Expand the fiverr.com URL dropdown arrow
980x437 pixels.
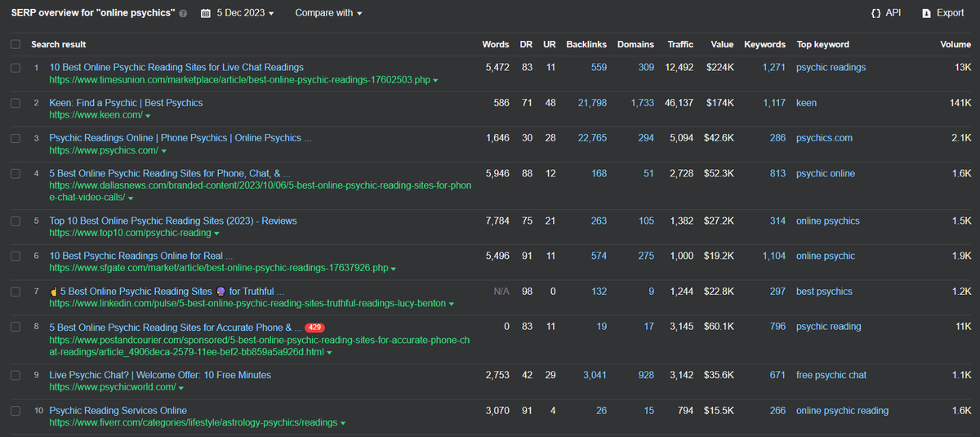[x=343, y=423]
